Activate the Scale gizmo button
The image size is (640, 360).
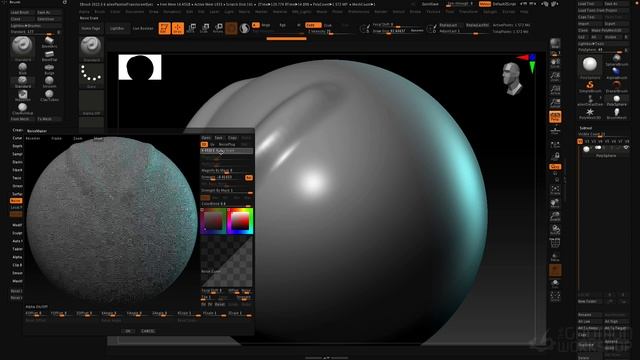[205, 28]
